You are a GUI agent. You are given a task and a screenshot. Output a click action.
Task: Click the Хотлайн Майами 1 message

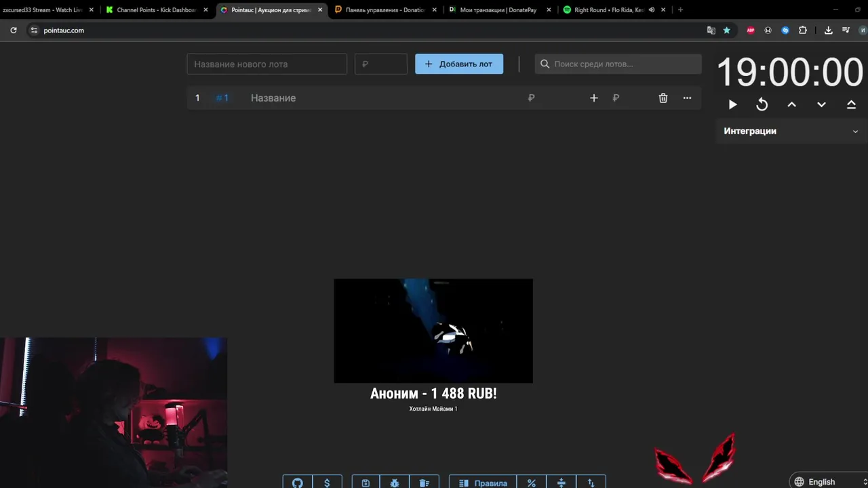pos(433,409)
